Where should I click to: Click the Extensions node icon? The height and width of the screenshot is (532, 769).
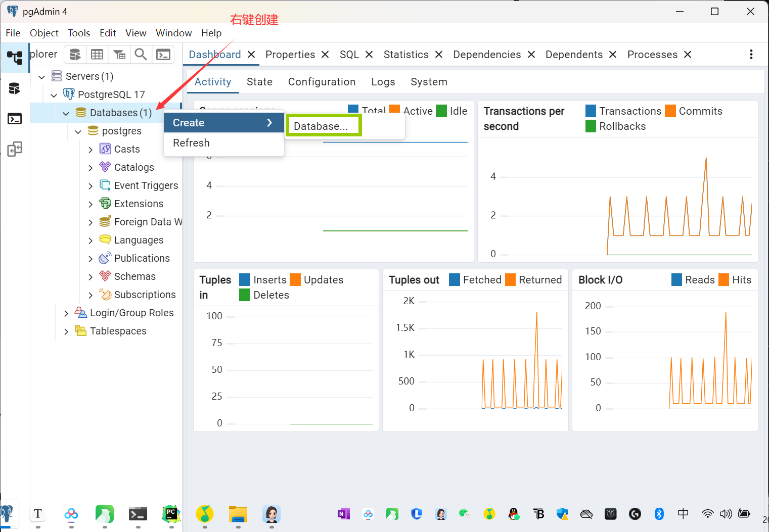105,203
